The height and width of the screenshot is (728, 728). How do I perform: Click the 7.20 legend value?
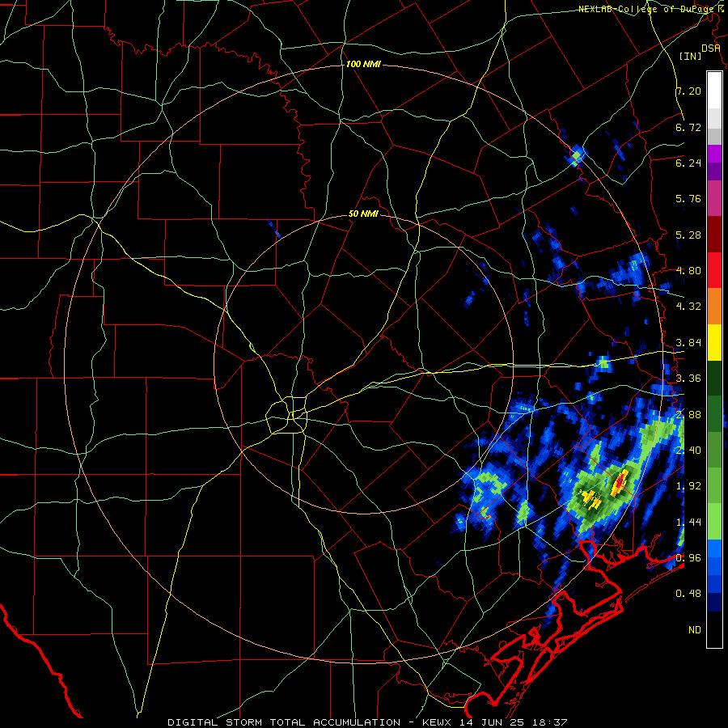click(x=688, y=91)
